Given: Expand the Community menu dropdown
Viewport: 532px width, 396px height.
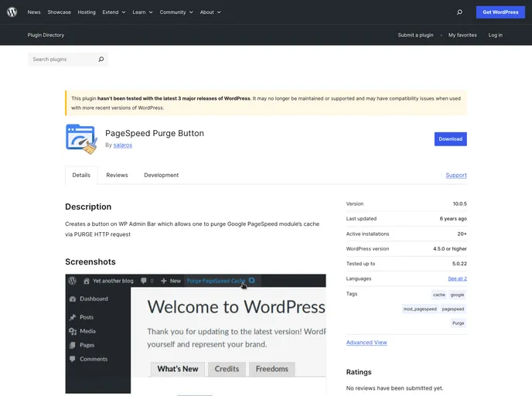Looking at the screenshot, I should pyautogui.click(x=176, y=12).
